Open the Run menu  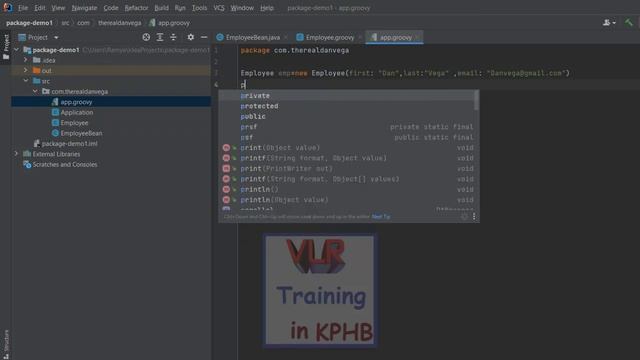(x=180, y=8)
